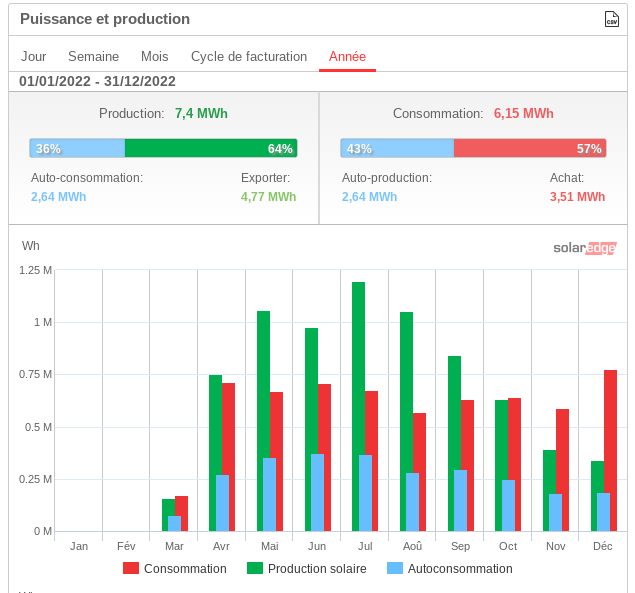Show the Cycle de facturation view
Image resolution: width=635 pixels, height=593 pixels.
249,57
